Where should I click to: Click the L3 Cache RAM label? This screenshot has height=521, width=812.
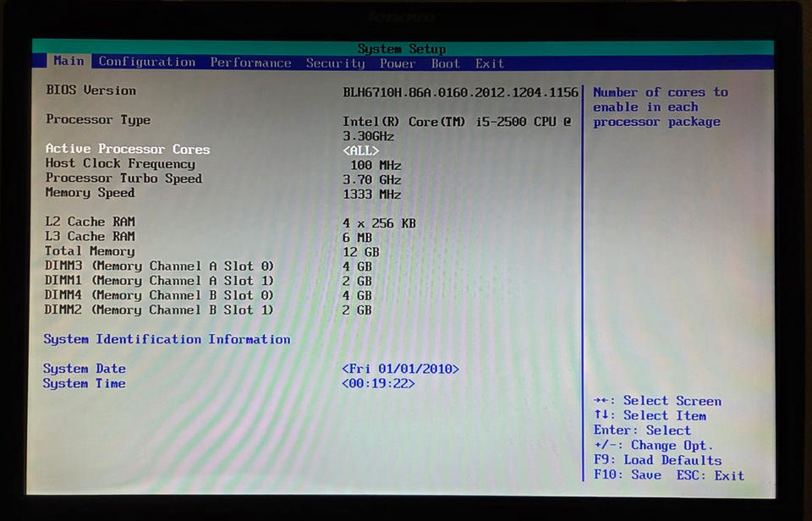tap(91, 236)
